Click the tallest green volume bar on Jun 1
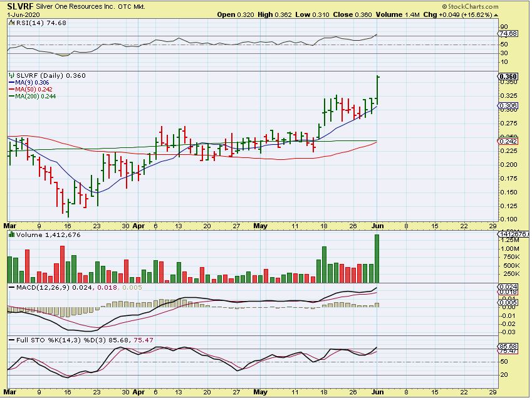Screen dimensions: 532x400 (x=377, y=259)
